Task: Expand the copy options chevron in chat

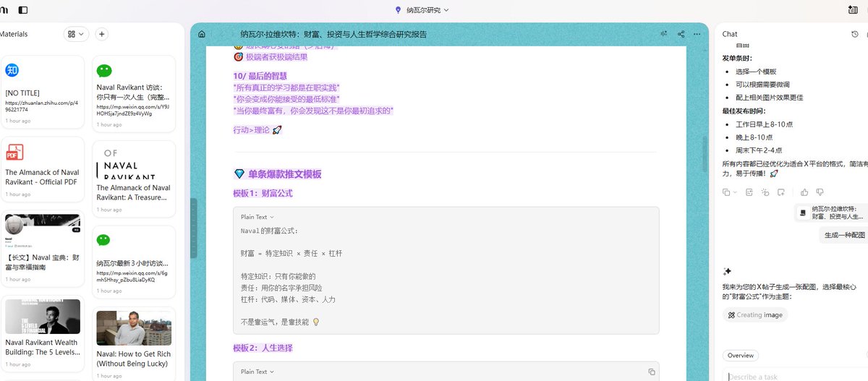Action: point(735,192)
